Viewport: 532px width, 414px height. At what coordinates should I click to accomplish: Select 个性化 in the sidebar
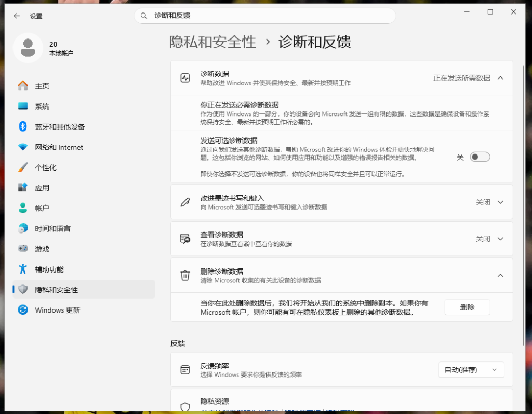pos(84,167)
